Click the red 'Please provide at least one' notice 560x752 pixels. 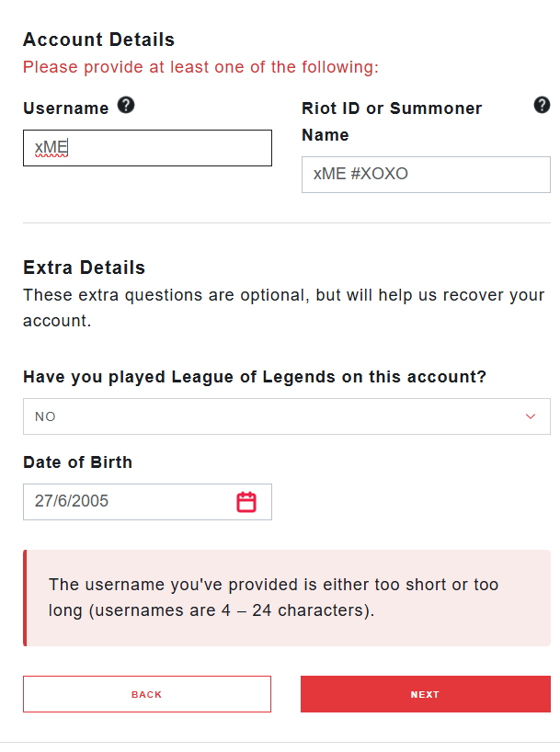pyautogui.click(x=200, y=67)
